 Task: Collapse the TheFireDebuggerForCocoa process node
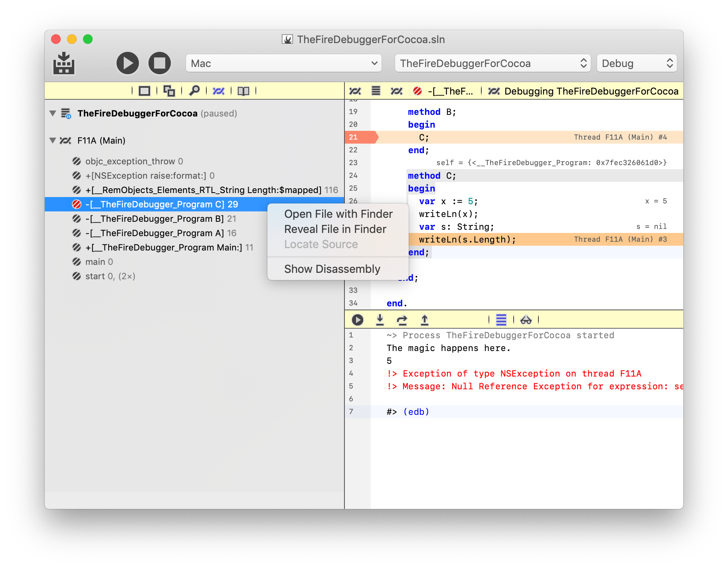(x=53, y=113)
